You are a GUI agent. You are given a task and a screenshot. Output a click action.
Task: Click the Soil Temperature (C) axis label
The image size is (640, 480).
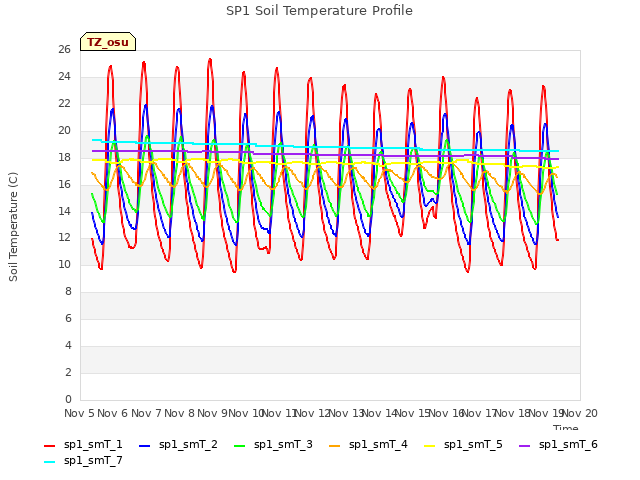point(13,227)
